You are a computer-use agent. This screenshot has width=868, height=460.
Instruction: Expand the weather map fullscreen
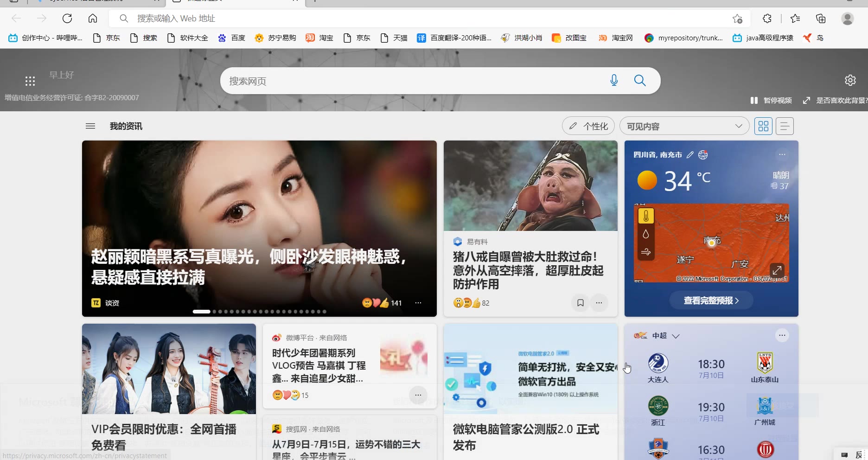(777, 270)
